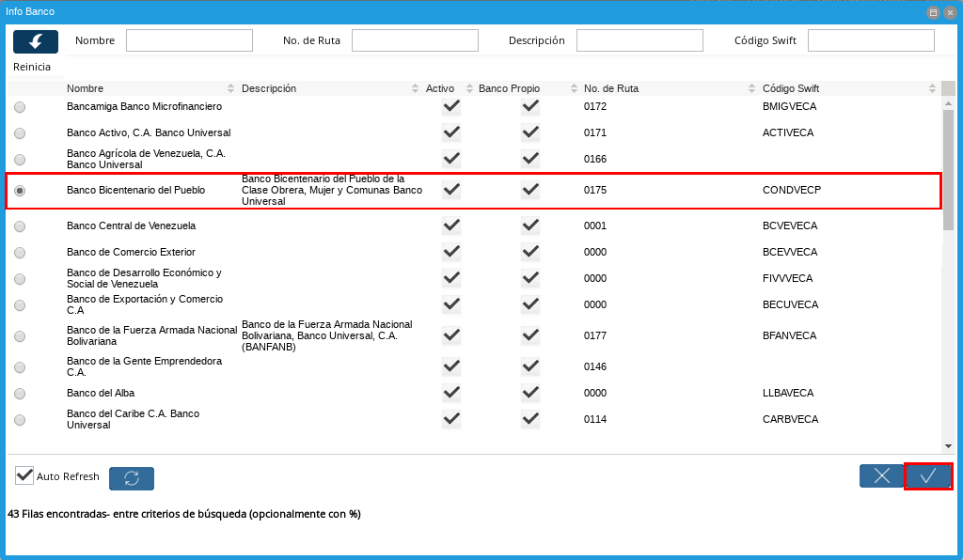Close the Info Banco dialog
The height and width of the screenshot is (560, 963).
point(950,12)
